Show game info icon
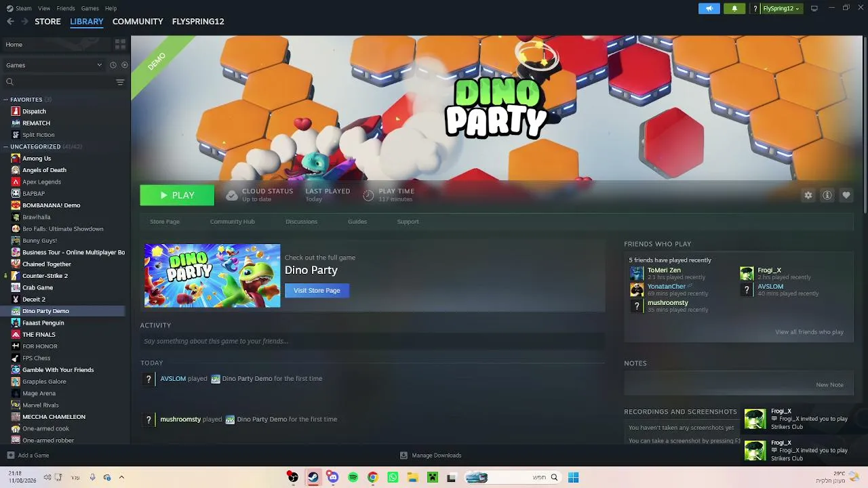This screenshot has width=868, height=488. [827, 195]
